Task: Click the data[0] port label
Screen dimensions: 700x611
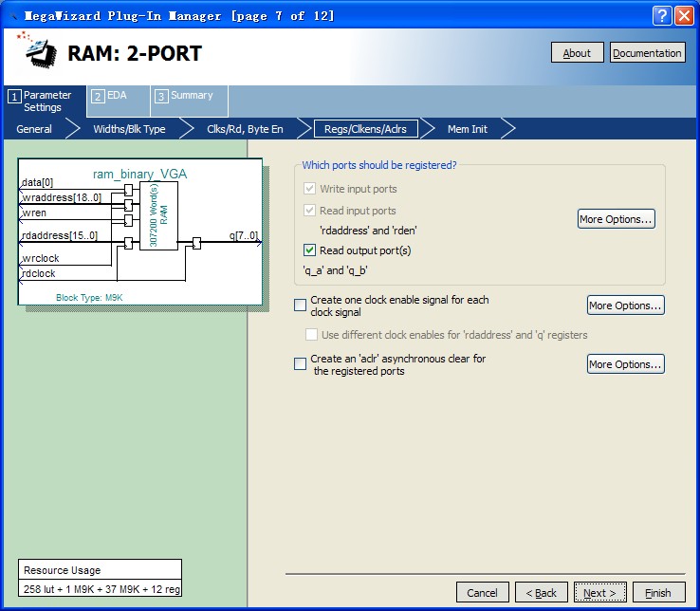Action: coord(37,182)
